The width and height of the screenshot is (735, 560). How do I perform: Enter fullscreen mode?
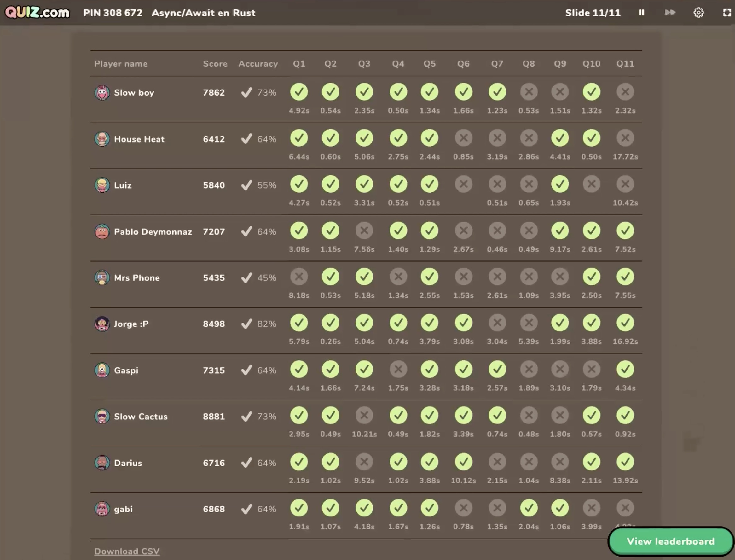727,13
